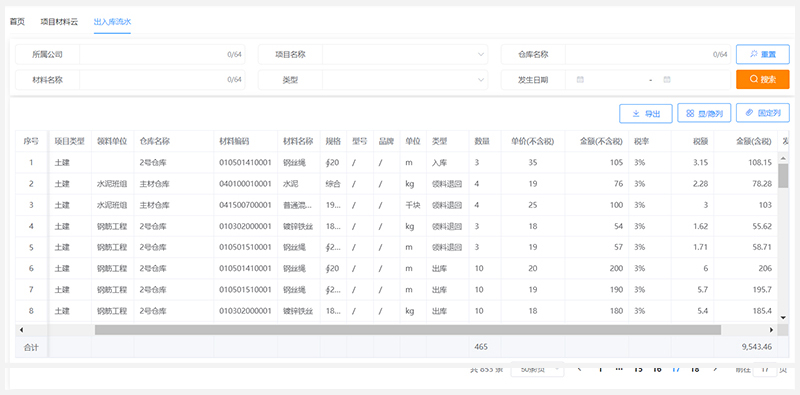
Task: Click the 项目类型 column header
Action: coord(69,141)
